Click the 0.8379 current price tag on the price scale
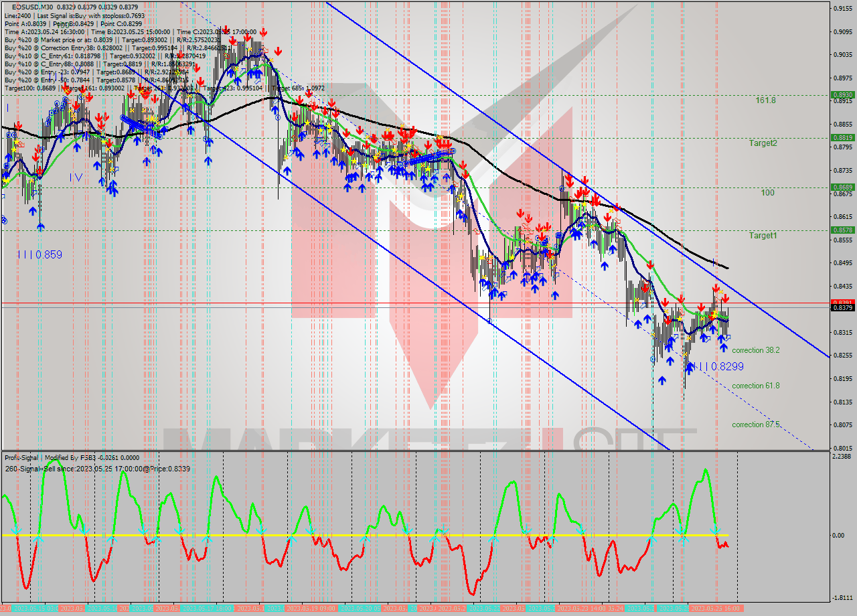This screenshot has width=857, height=616. [x=841, y=307]
